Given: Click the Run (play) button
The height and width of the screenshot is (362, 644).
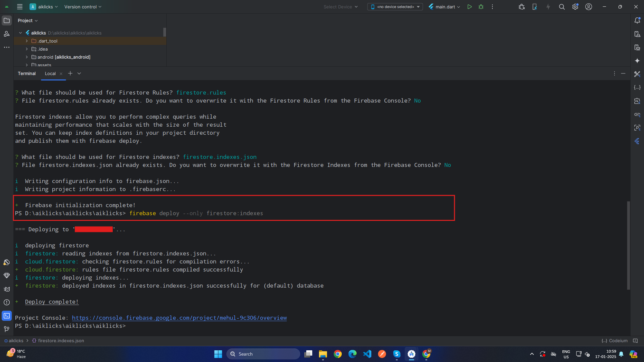Looking at the screenshot, I should tap(469, 7).
